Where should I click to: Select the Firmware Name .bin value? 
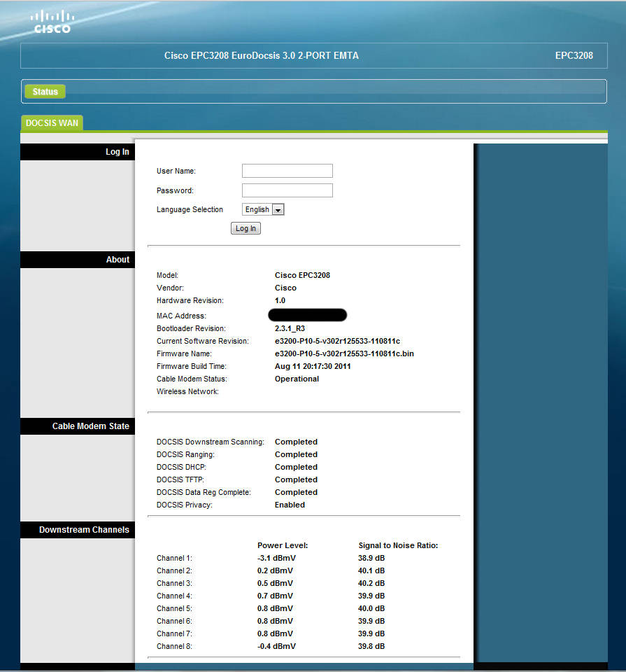(344, 353)
